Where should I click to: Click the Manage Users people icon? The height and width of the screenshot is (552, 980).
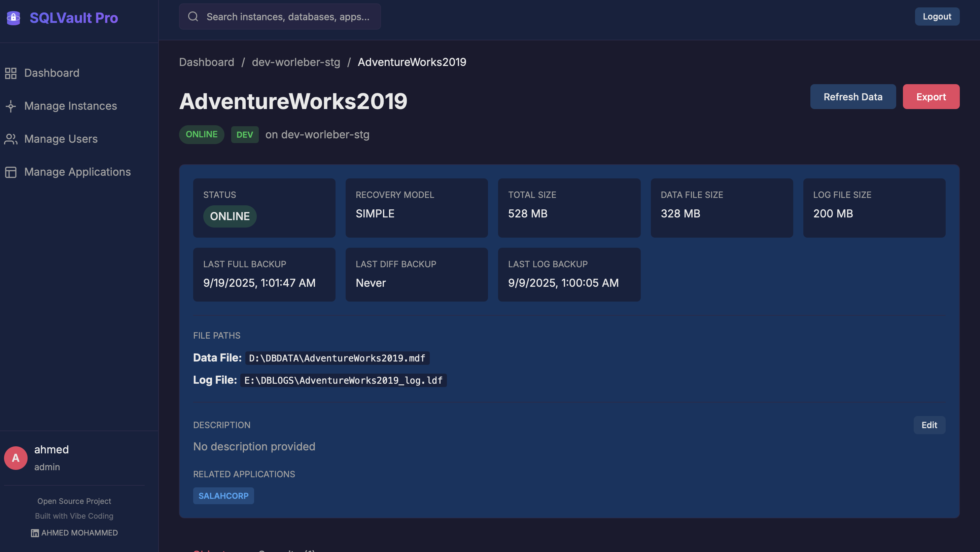point(11,139)
